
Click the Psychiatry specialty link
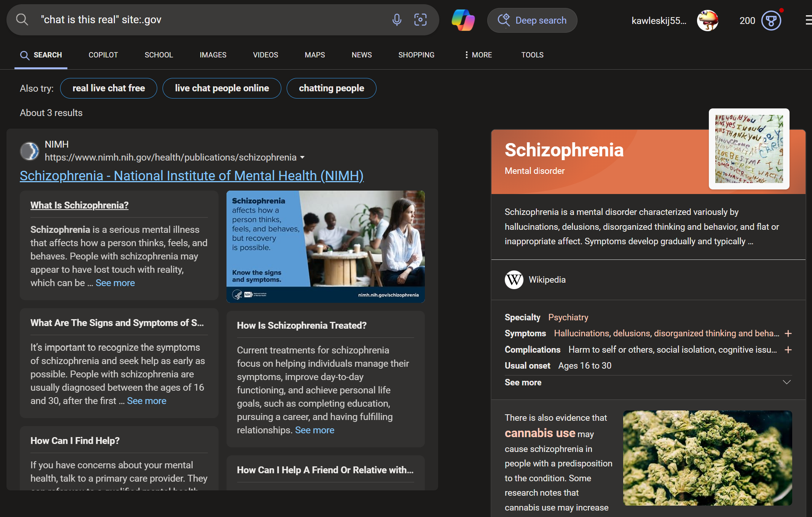[x=568, y=317]
